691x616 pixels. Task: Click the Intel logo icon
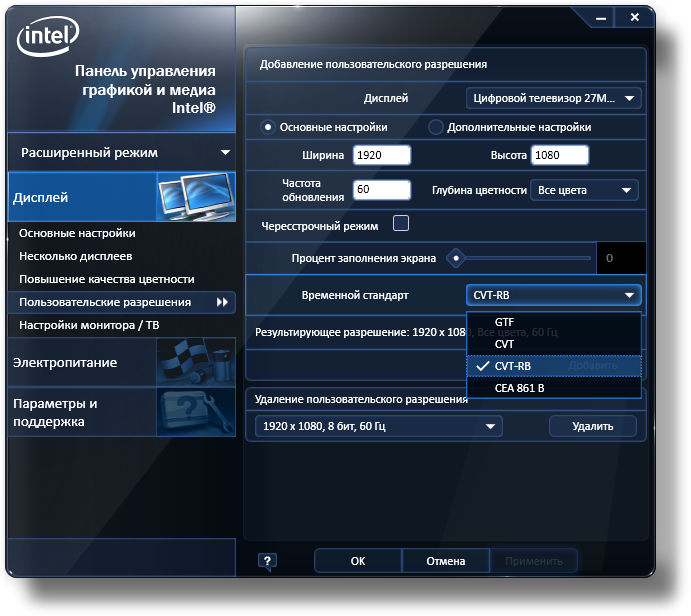(48, 36)
